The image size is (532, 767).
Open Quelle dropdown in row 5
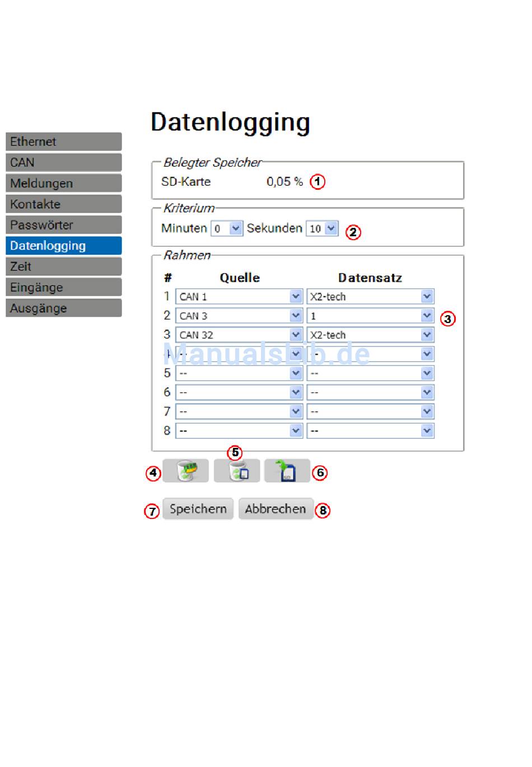pyautogui.click(x=239, y=373)
